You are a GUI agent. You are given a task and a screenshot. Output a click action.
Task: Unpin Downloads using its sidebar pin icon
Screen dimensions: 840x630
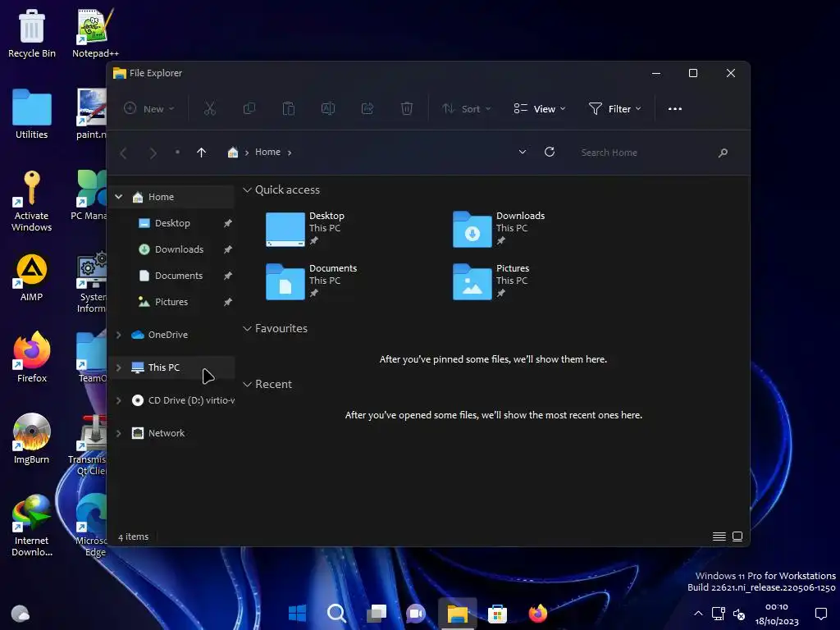pyautogui.click(x=228, y=249)
